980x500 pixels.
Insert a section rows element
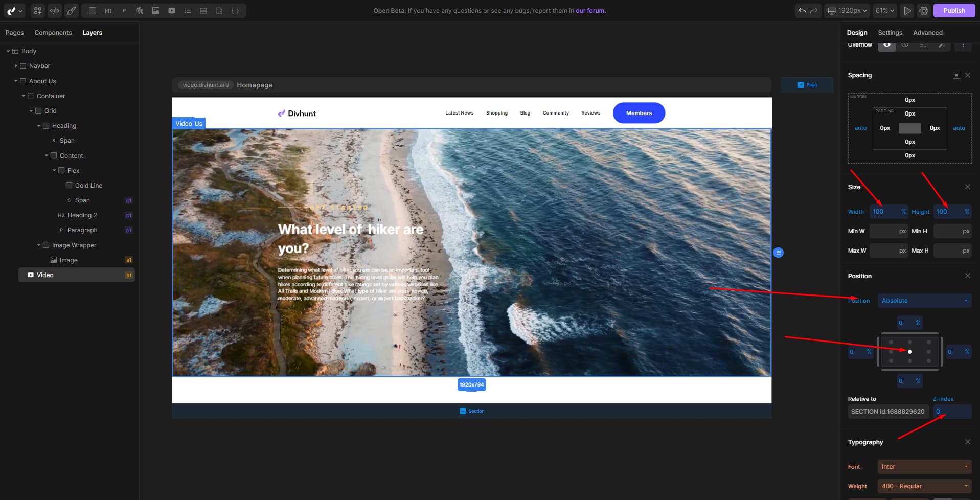203,10
